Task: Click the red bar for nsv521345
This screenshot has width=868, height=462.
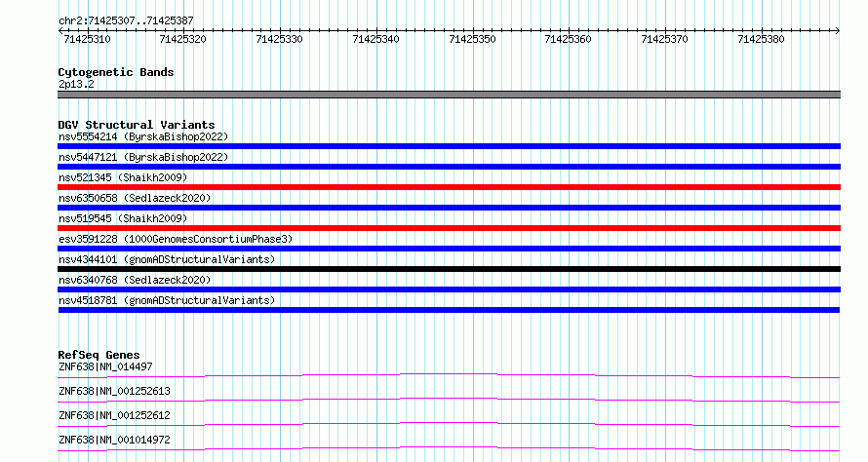Action: tap(449, 187)
